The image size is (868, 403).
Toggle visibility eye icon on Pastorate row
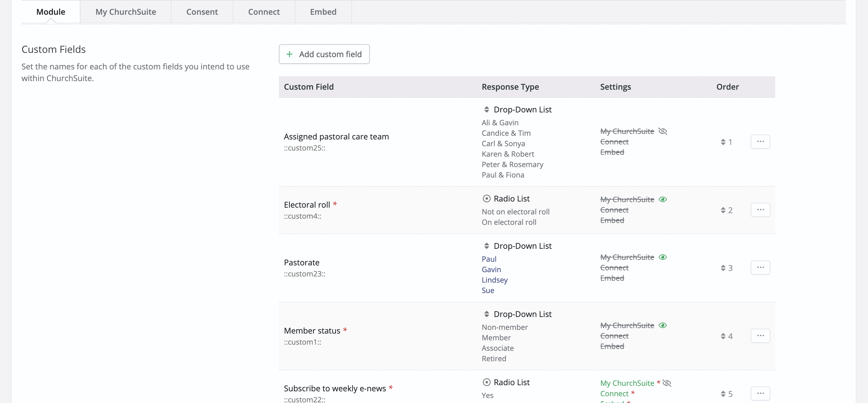tap(663, 257)
